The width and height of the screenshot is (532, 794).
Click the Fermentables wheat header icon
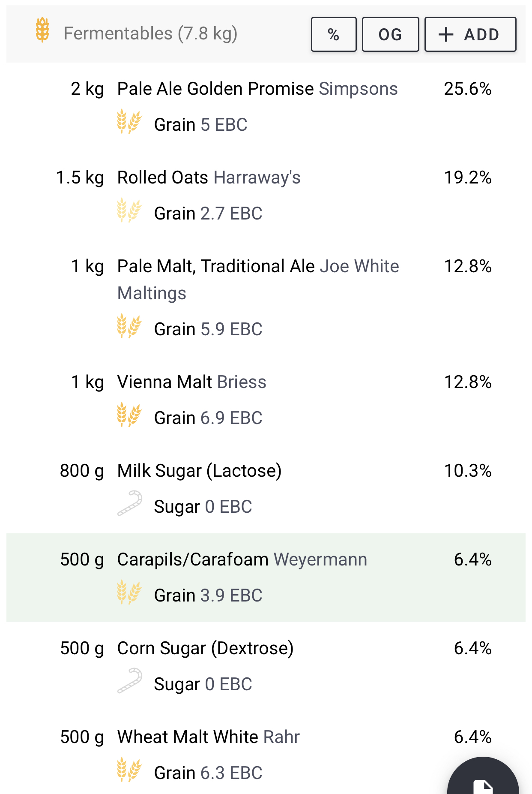(x=42, y=30)
